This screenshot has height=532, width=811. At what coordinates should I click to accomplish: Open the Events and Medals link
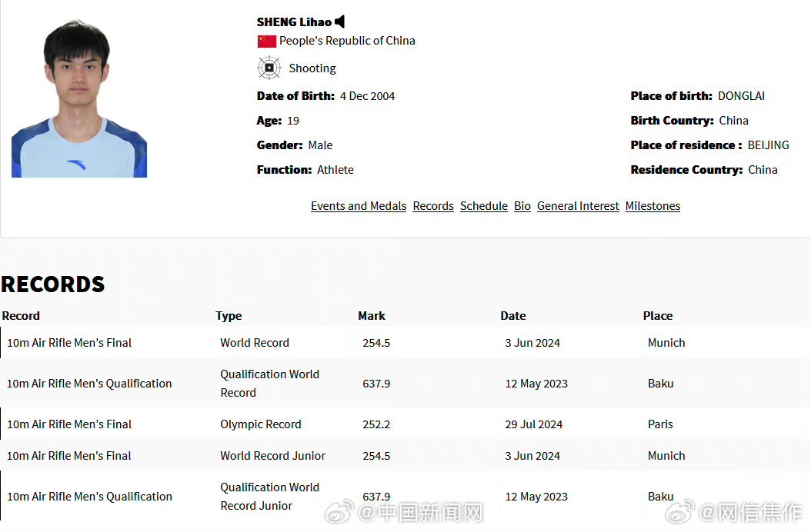pos(359,206)
